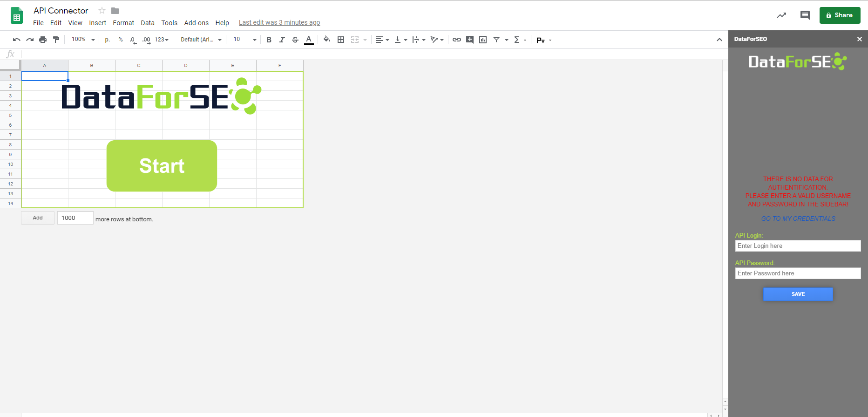Click the Merge cells icon
The height and width of the screenshot is (417, 868).
tap(355, 40)
